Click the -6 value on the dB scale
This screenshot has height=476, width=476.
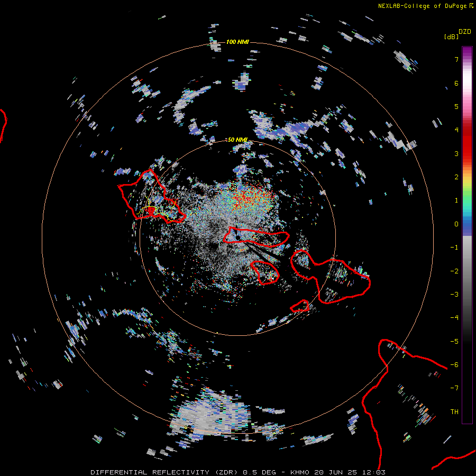[x=454, y=365]
